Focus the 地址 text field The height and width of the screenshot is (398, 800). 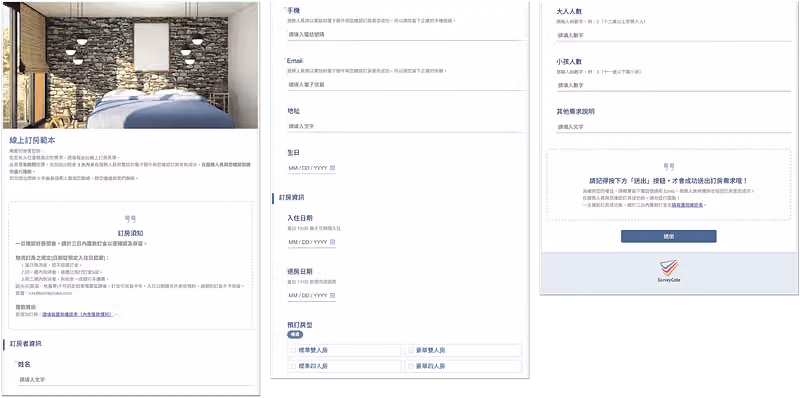(x=406, y=126)
